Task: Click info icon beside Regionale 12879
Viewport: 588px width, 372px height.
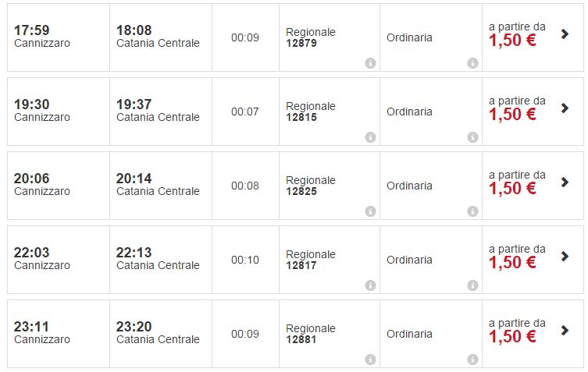Action: tap(370, 63)
